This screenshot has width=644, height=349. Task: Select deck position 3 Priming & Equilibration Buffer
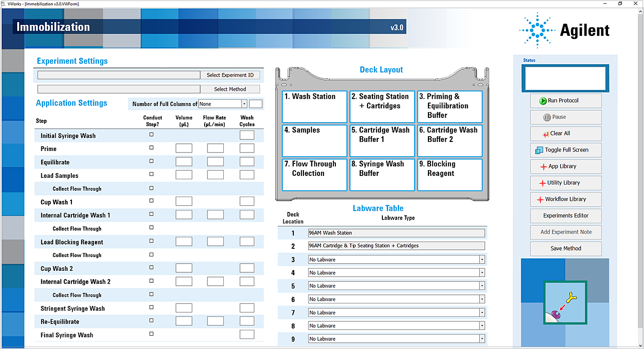tap(449, 107)
